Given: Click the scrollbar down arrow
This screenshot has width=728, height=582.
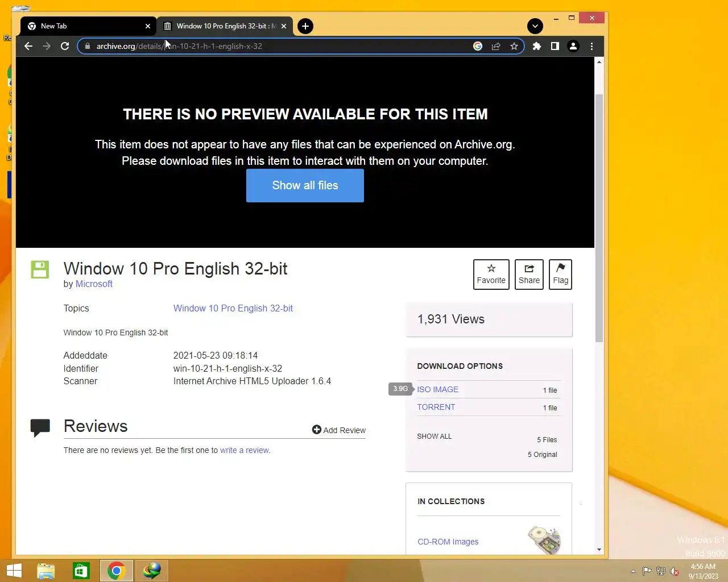Looking at the screenshot, I should [x=599, y=550].
